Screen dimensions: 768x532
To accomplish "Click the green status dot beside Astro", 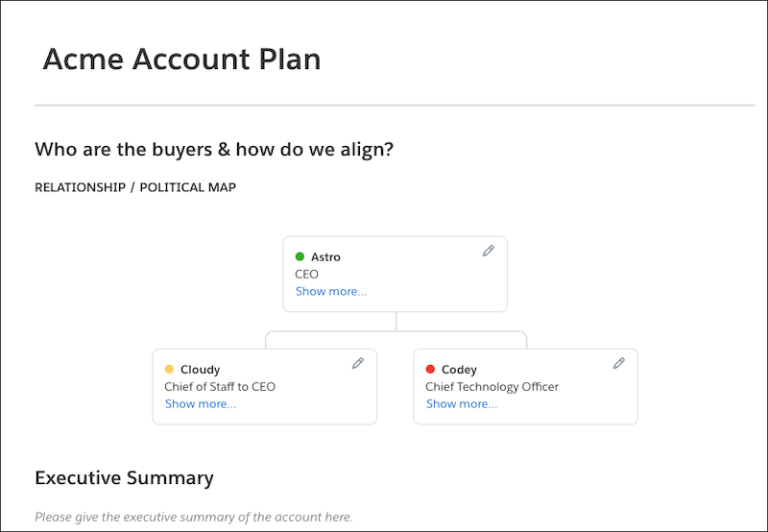I will [x=300, y=256].
